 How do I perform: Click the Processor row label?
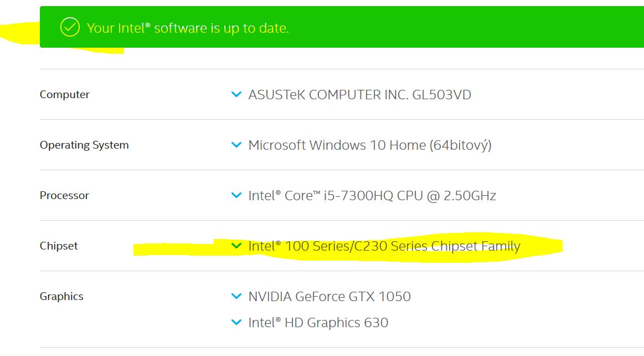(64, 196)
